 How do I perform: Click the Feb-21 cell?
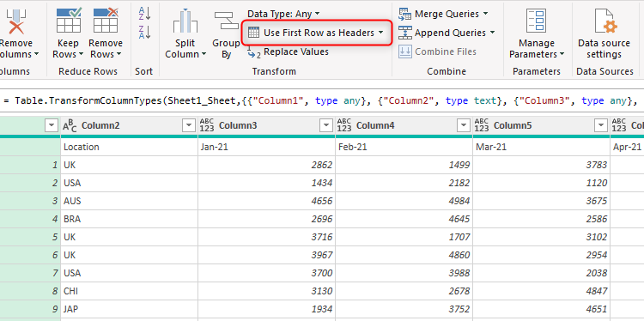click(404, 147)
